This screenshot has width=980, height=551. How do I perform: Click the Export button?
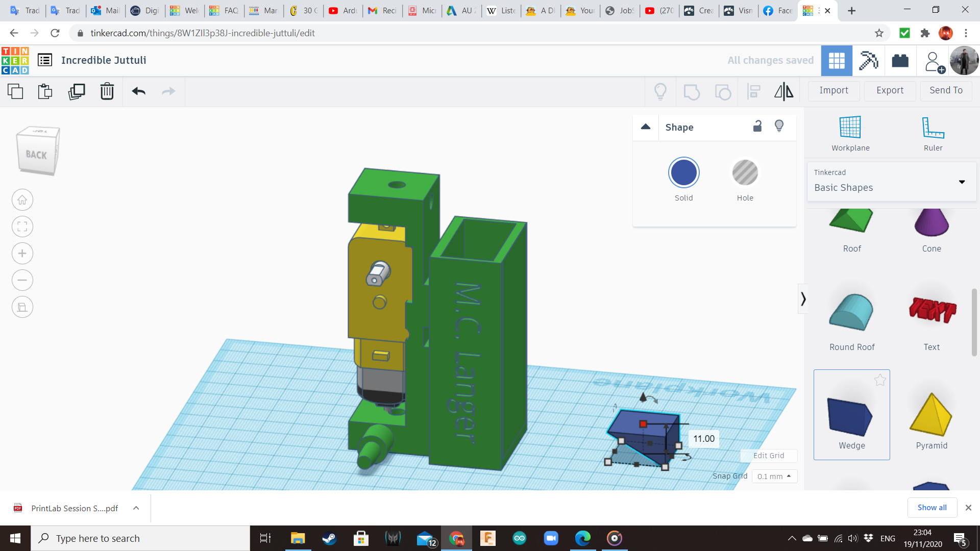coord(890,90)
